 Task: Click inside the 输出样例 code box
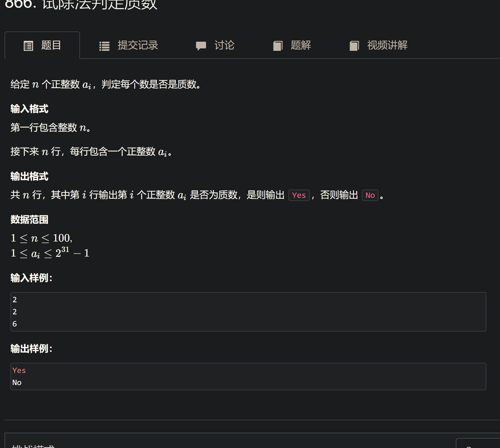click(x=242, y=376)
